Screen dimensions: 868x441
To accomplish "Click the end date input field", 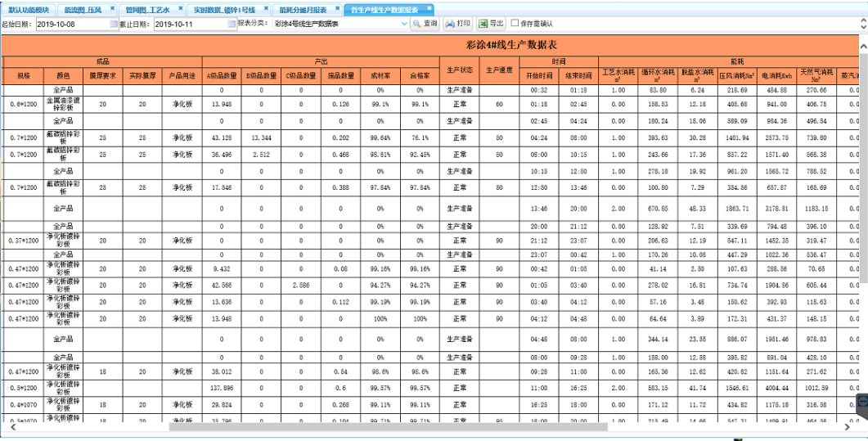I will [x=189, y=23].
